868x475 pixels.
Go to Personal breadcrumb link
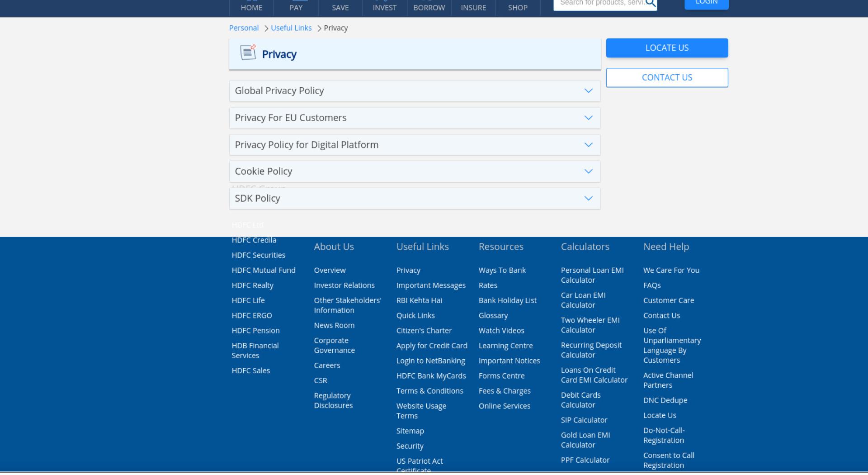click(244, 28)
